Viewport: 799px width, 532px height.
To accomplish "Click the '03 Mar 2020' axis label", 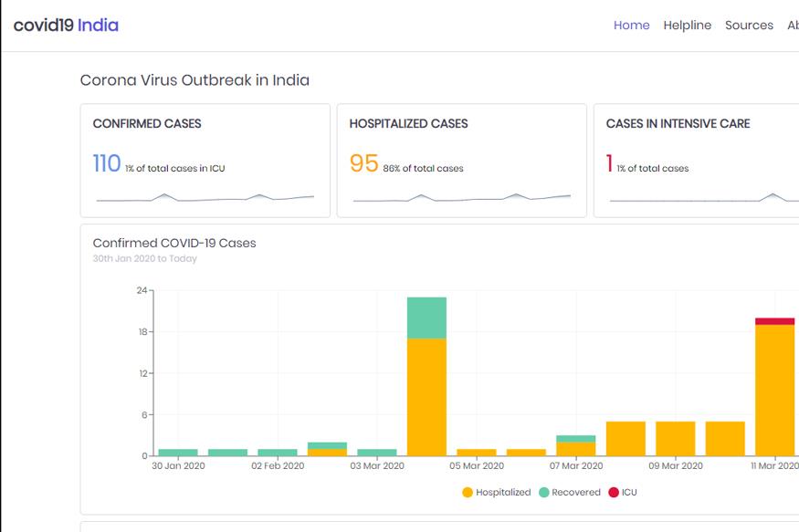I will coord(377,465).
